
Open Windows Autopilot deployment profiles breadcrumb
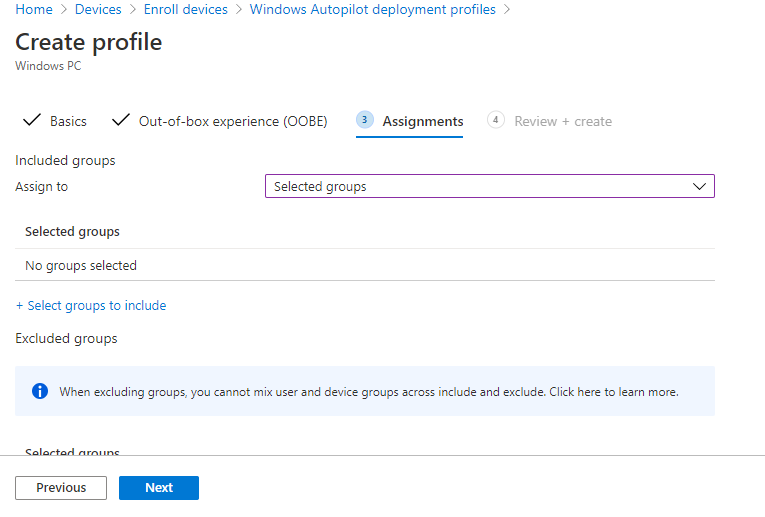coord(372,9)
